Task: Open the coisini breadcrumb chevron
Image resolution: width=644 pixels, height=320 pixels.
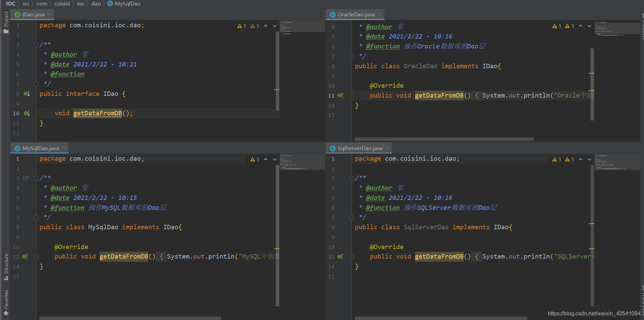Action: [x=72, y=4]
